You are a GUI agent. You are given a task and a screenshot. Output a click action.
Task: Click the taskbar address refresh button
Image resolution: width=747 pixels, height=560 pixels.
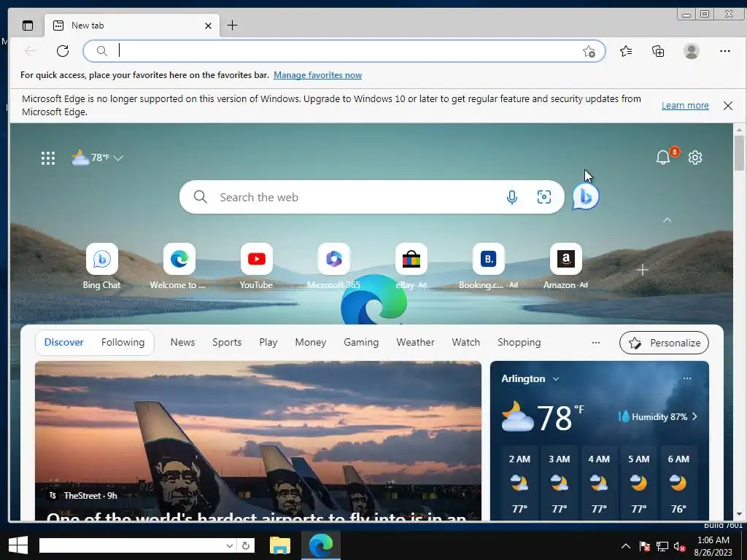click(246, 545)
